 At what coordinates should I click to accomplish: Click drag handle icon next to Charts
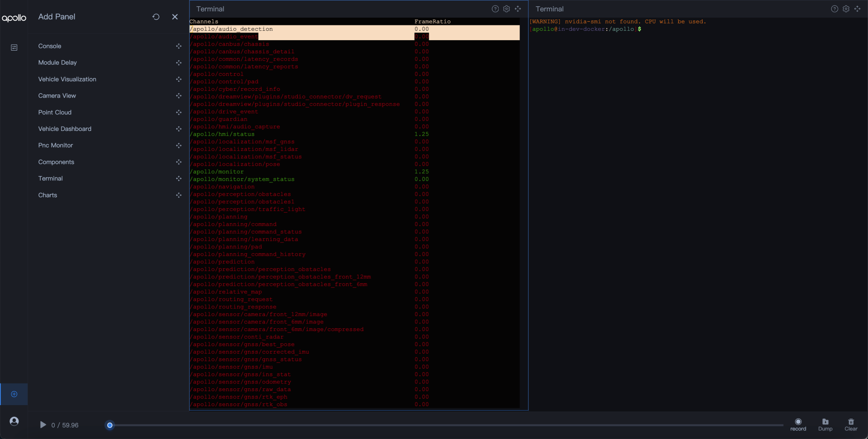(x=179, y=195)
